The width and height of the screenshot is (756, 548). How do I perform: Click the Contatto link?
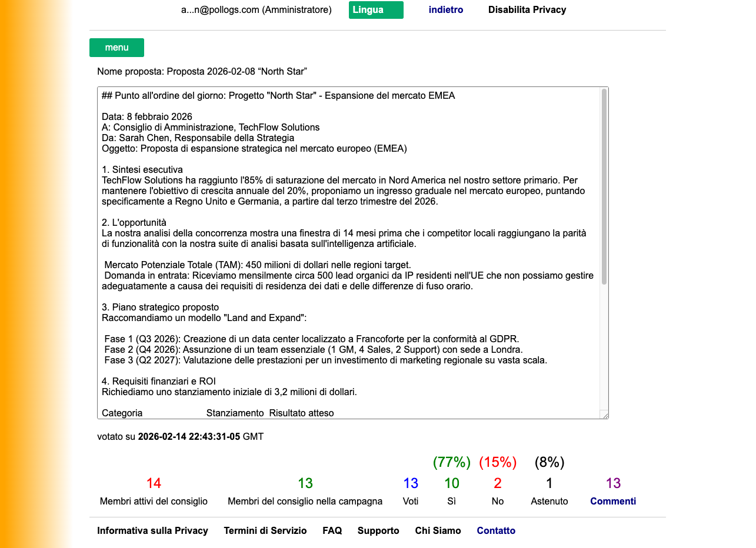[x=496, y=530]
